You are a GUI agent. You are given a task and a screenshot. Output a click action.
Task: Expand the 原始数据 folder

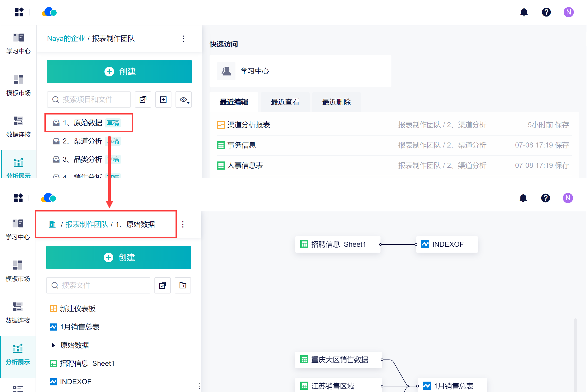point(54,345)
